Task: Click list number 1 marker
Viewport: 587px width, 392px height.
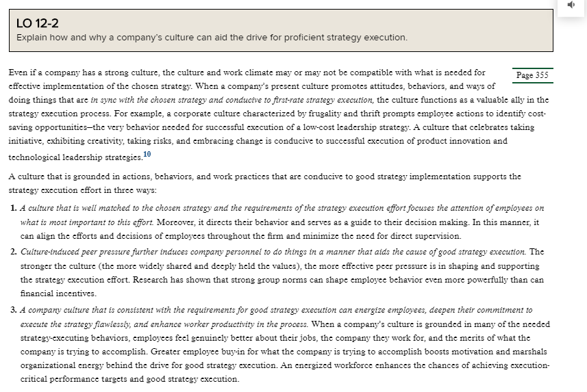Action: [x=14, y=208]
